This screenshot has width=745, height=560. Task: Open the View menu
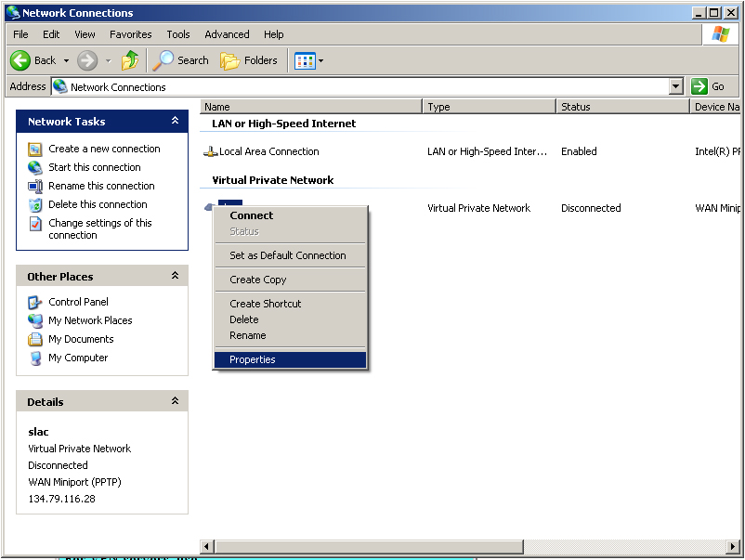(85, 34)
